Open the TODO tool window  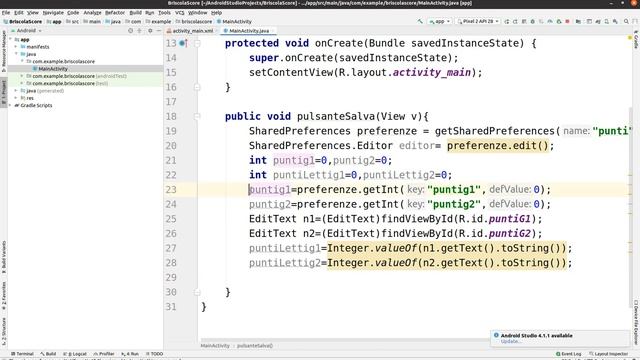(x=154, y=354)
